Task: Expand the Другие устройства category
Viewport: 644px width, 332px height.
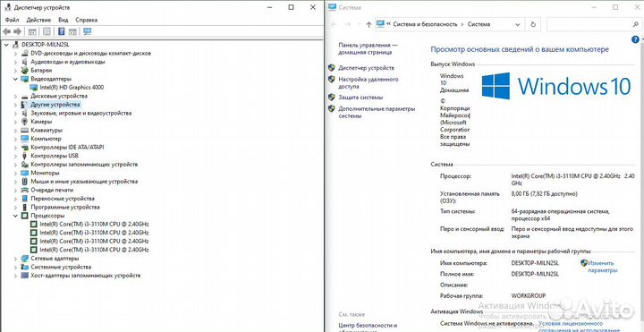Action: click(x=15, y=105)
